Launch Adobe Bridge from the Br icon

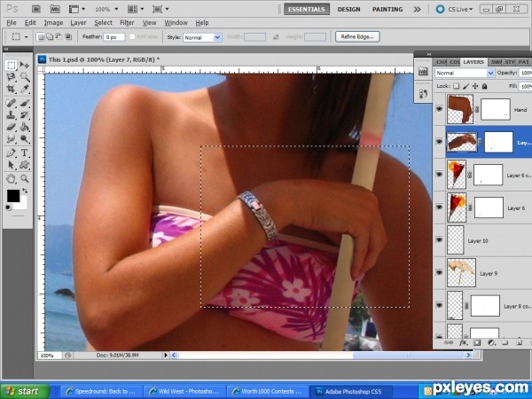[x=36, y=9]
